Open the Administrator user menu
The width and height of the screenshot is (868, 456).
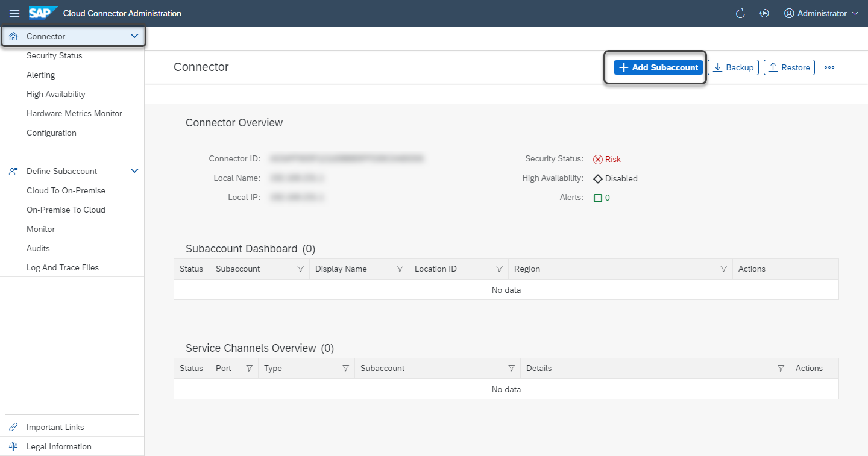pos(821,13)
